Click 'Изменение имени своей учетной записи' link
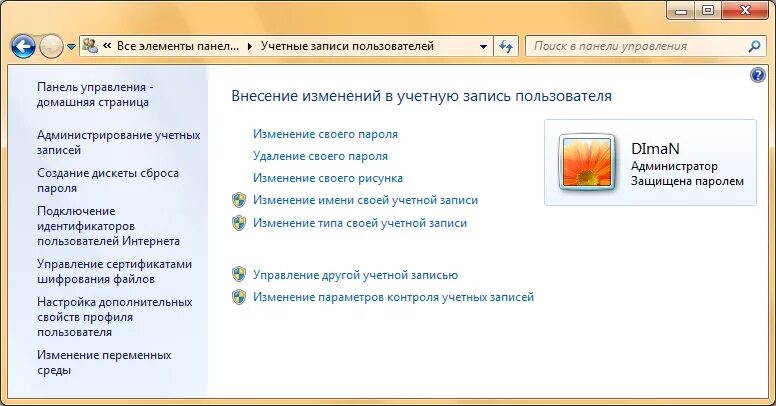The width and height of the screenshot is (776, 406). coord(365,200)
